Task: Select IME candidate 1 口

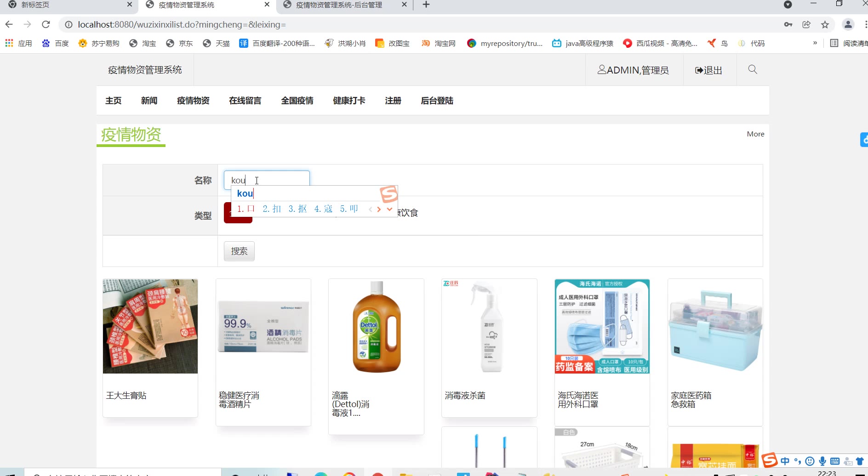Action: tap(246, 209)
